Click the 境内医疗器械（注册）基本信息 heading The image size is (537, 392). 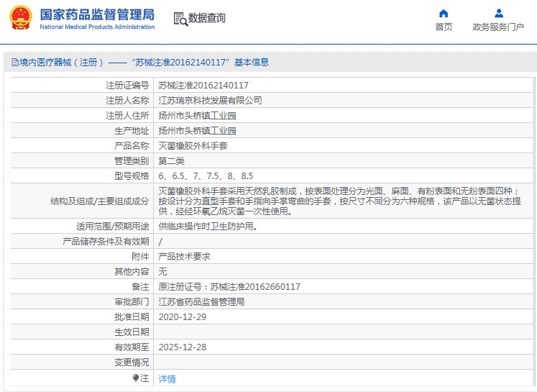[x=144, y=63]
